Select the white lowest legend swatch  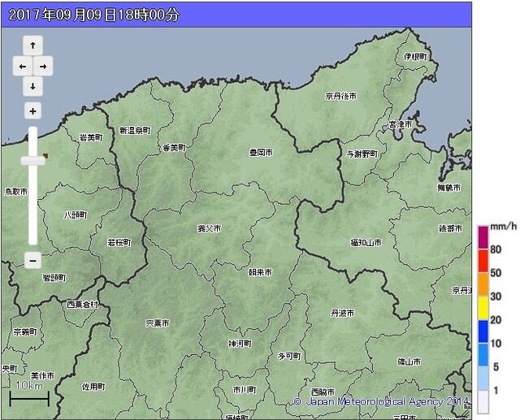(x=483, y=402)
